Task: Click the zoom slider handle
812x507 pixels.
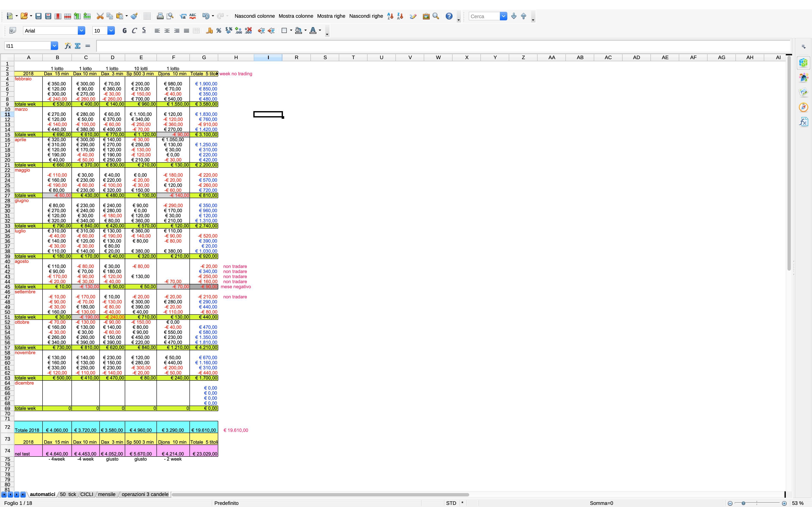Action: point(743,503)
